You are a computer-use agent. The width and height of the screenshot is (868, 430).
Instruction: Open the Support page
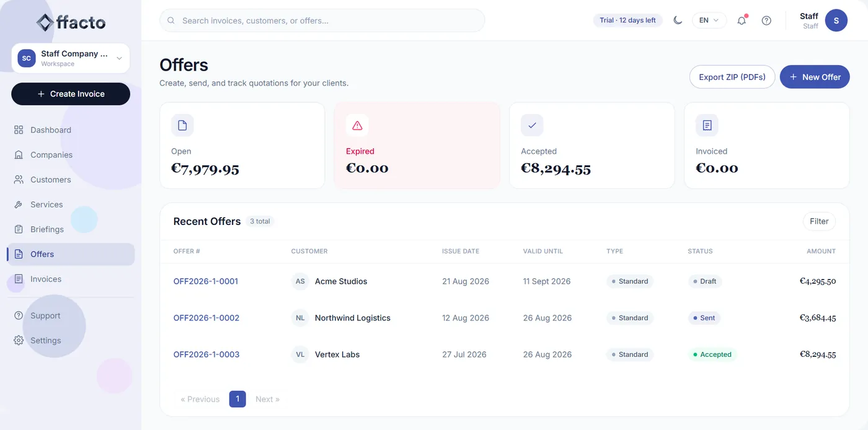coord(71,315)
